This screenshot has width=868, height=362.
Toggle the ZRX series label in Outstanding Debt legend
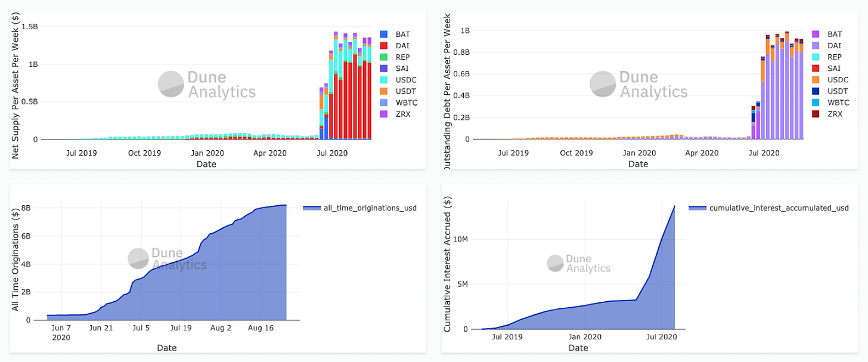pos(835,114)
